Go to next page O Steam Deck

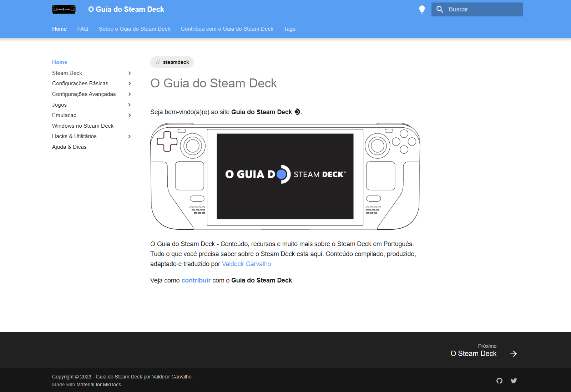473,353
